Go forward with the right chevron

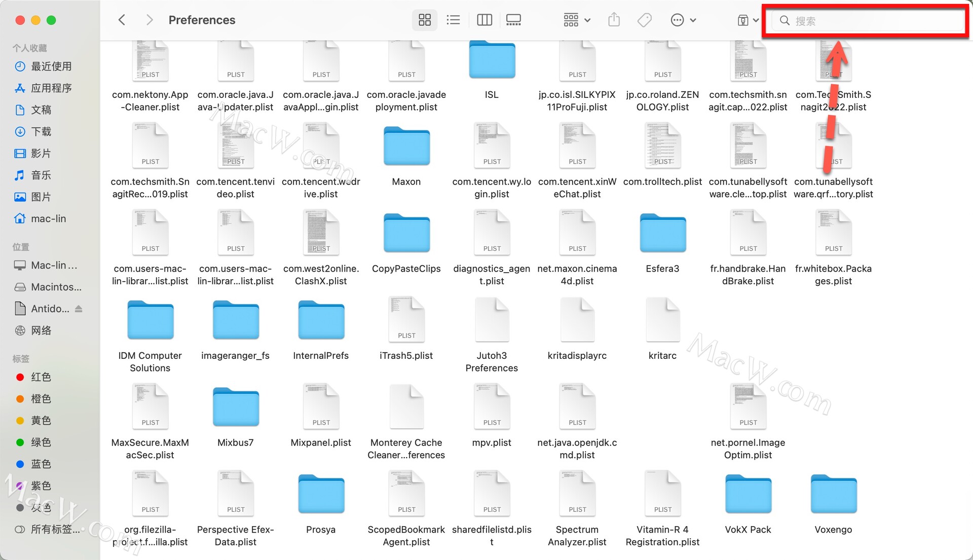[x=149, y=20]
